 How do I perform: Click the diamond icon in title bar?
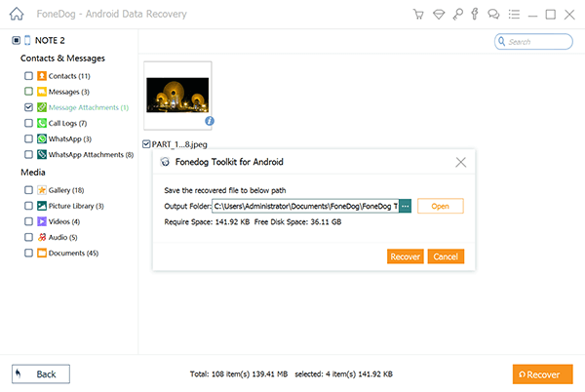[439, 15]
